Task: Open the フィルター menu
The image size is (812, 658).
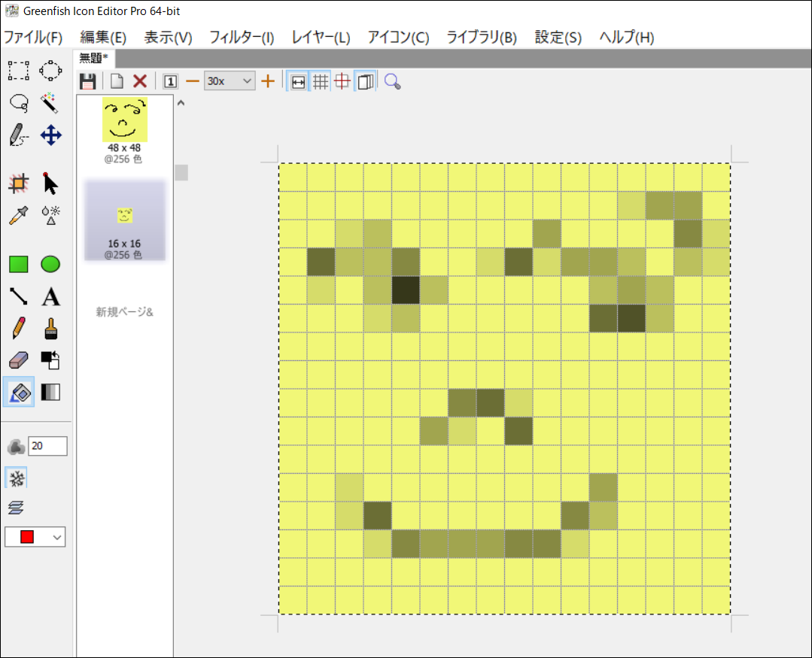Action: [242, 36]
